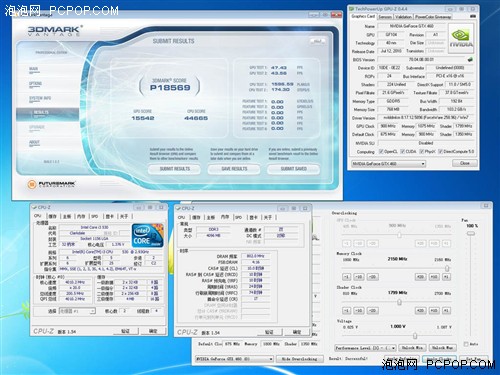Select CPU tab in CPU-Z memory window
Image resolution: width=500 pixels, height=375 pixels.
pyautogui.click(x=182, y=217)
